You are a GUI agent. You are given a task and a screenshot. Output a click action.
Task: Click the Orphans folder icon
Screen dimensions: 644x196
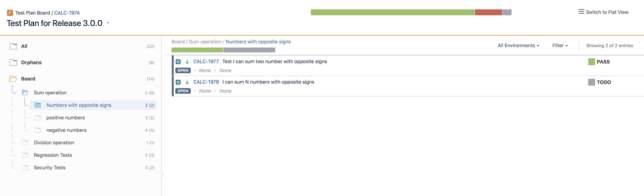(13, 62)
